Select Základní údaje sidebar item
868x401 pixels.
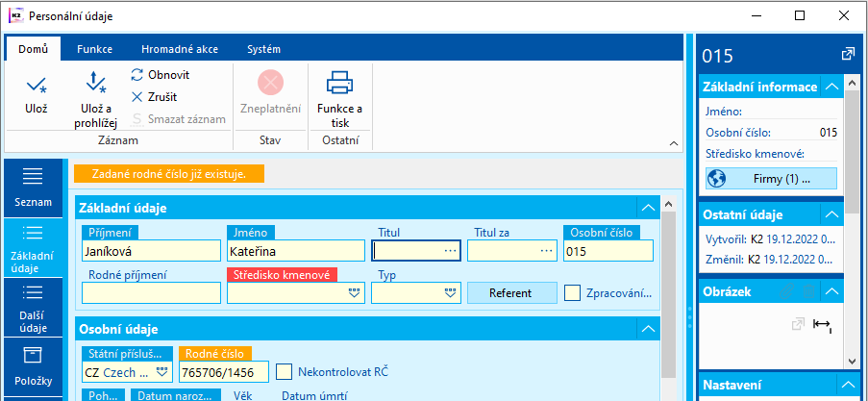click(x=33, y=247)
